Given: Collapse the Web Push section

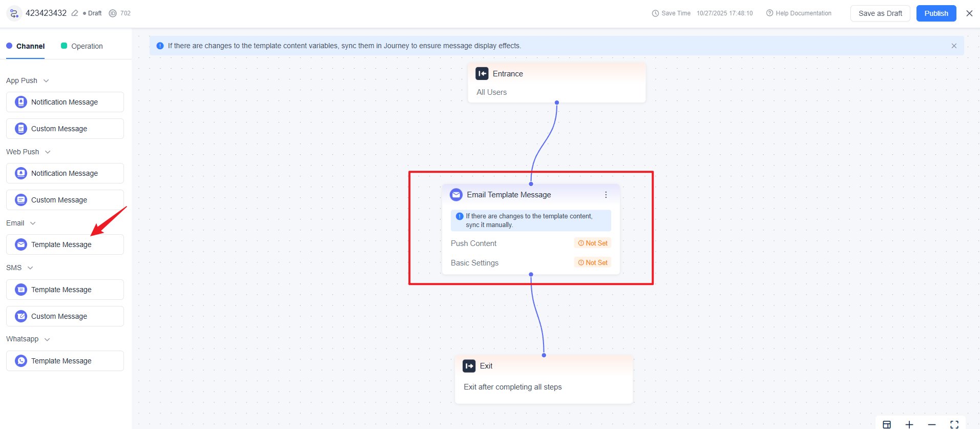Looking at the screenshot, I should 48,152.
